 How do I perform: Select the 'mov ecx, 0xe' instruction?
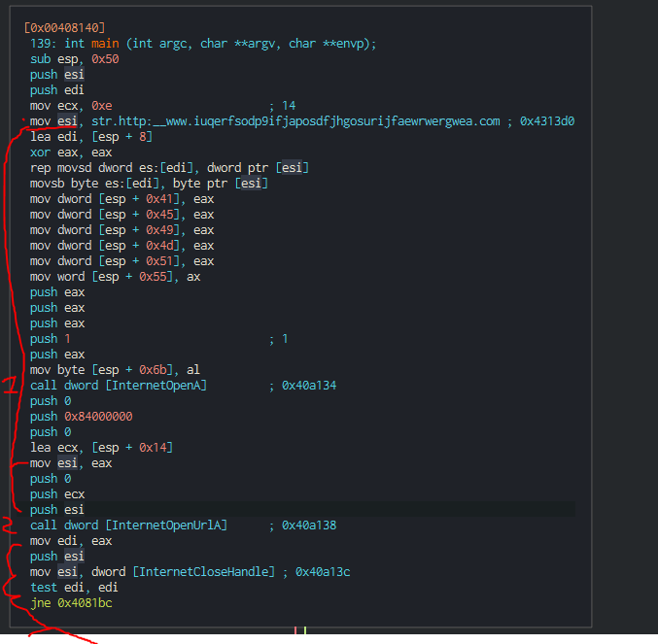pos(71,106)
